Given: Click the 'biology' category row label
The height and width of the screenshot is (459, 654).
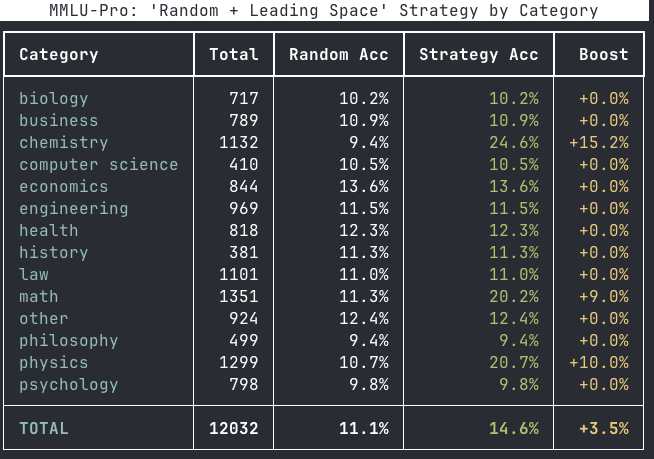Looking at the screenshot, I should [54, 98].
